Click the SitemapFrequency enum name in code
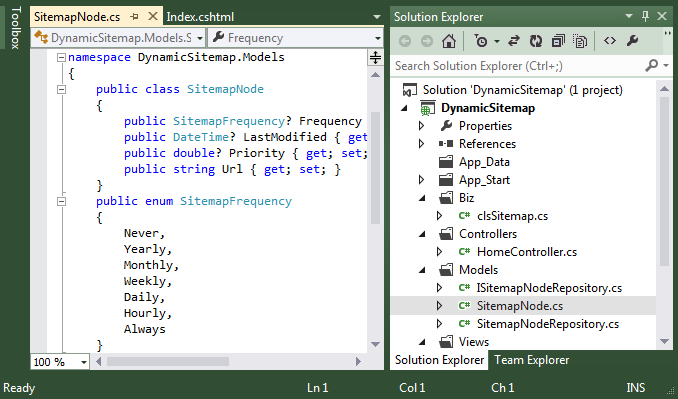 (x=236, y=201)
